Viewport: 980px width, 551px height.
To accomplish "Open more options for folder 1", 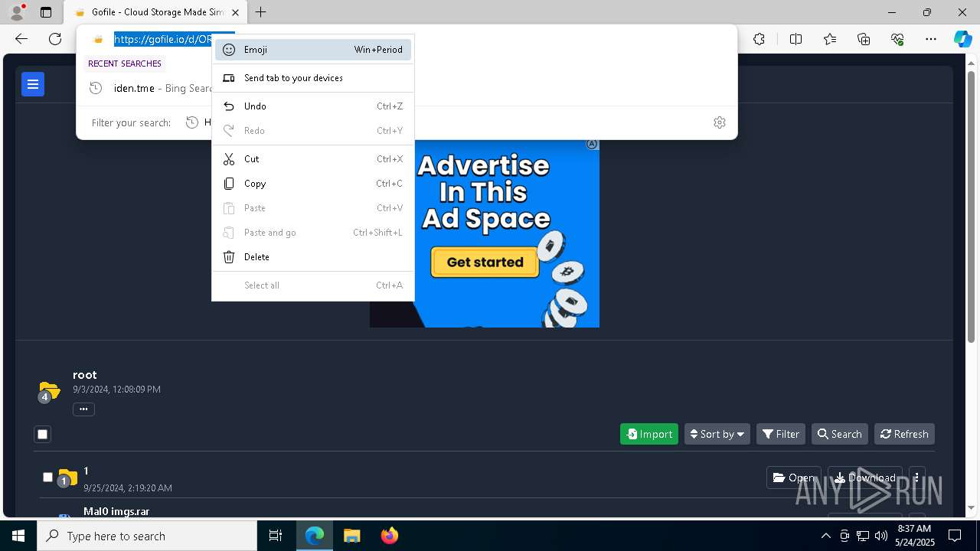I will click(x=916, y=478).
